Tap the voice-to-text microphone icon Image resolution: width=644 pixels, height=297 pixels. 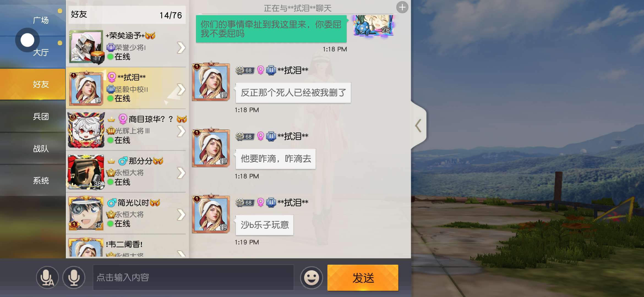pos(47,277)
